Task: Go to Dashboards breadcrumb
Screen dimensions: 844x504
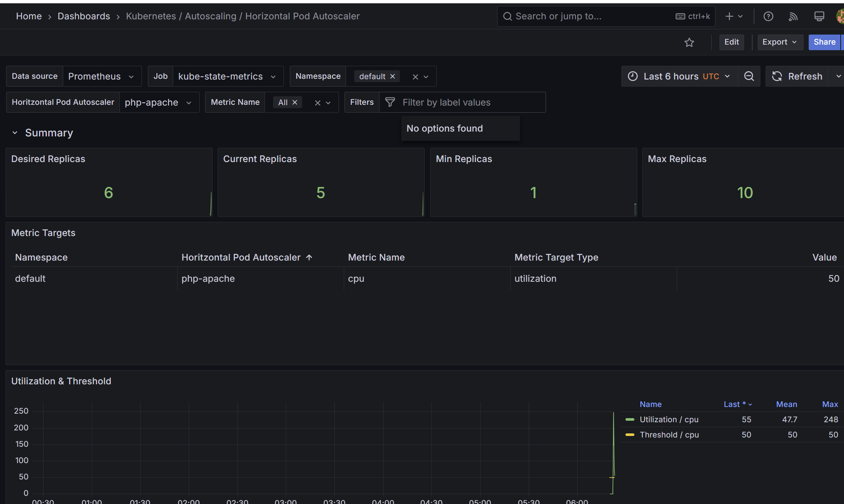Action: coord(84,16)
